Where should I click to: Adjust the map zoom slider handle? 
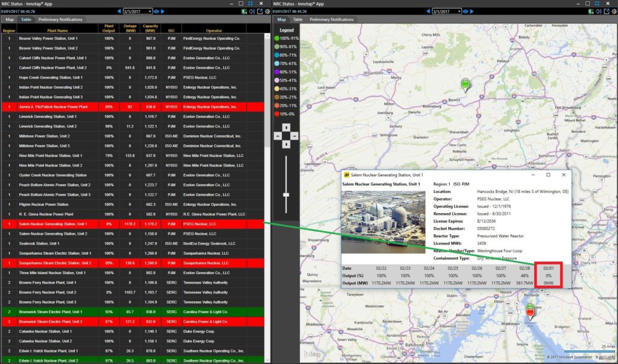[x=286, y=195]
